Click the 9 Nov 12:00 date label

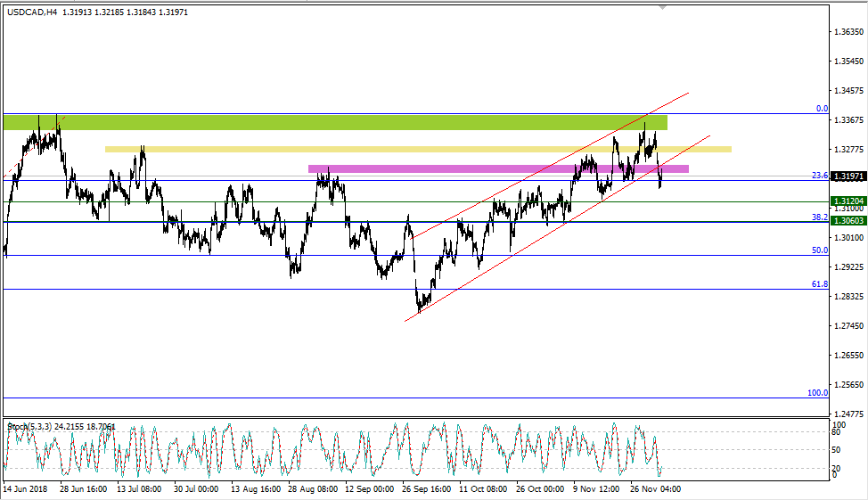[596, 489]
